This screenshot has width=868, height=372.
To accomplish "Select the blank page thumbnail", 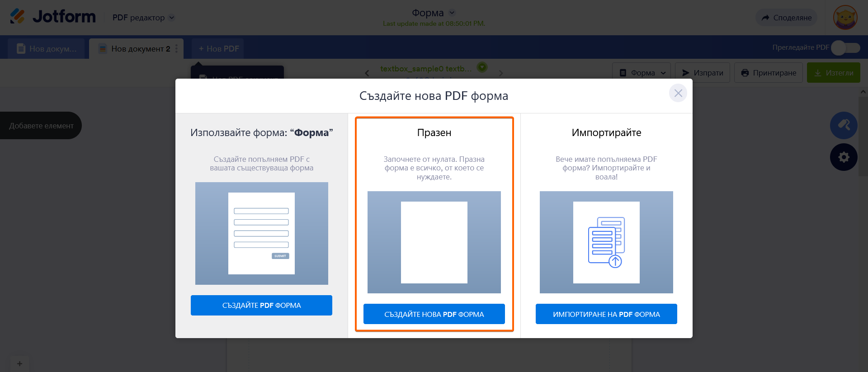I will [434, 242].
